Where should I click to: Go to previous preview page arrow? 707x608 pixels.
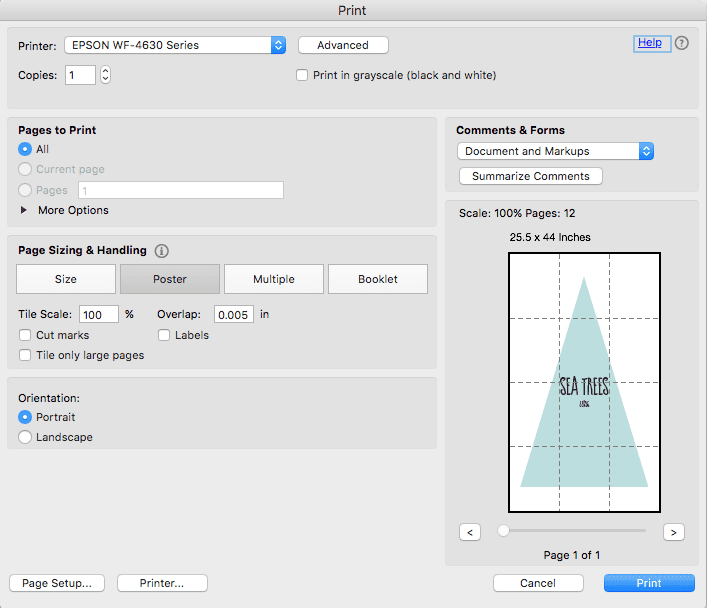[x=470, y=532]
